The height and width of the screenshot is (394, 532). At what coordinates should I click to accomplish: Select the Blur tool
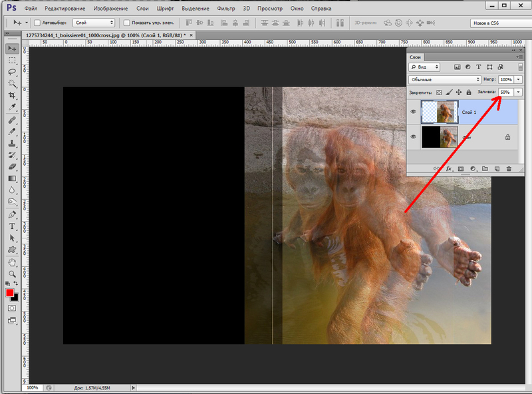[12, 190]
